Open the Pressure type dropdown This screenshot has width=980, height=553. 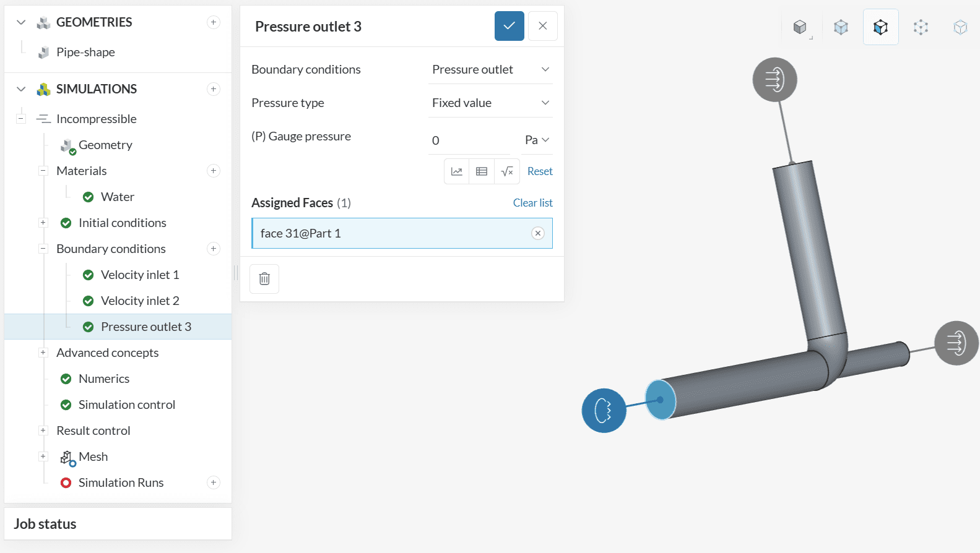[490, 103]
